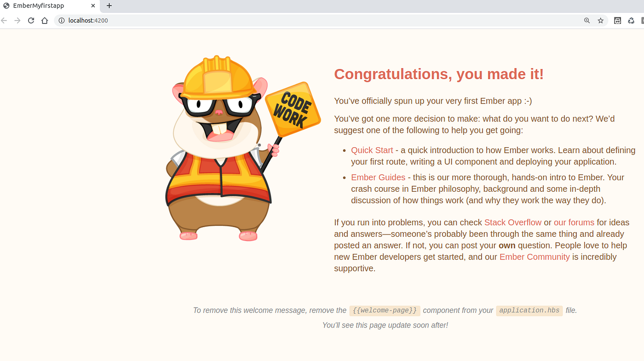Visit the our forums link
Screen dimensions: 644x361
pyautogui.click(x=574, y=223)
